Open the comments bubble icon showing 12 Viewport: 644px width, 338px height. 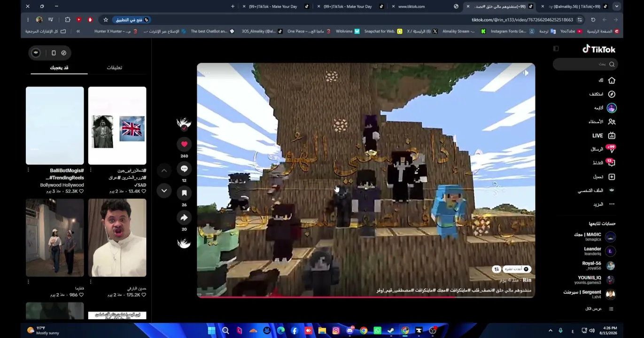coord(184,169)
